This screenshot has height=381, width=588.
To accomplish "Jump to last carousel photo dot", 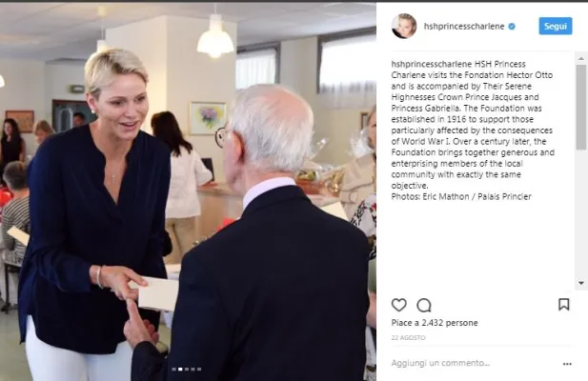I will pyautogui.click(x=199, y=370).
